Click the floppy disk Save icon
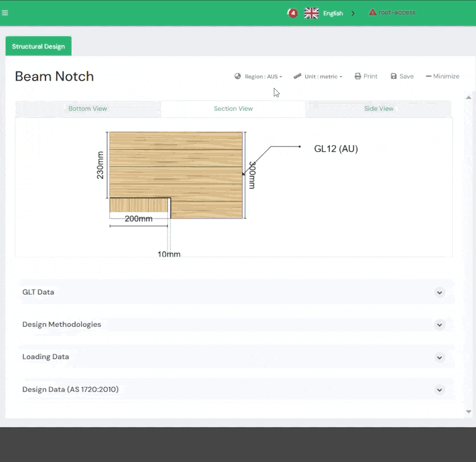The image size is (476, 462). pyautogui.click(x=394, y=76)
